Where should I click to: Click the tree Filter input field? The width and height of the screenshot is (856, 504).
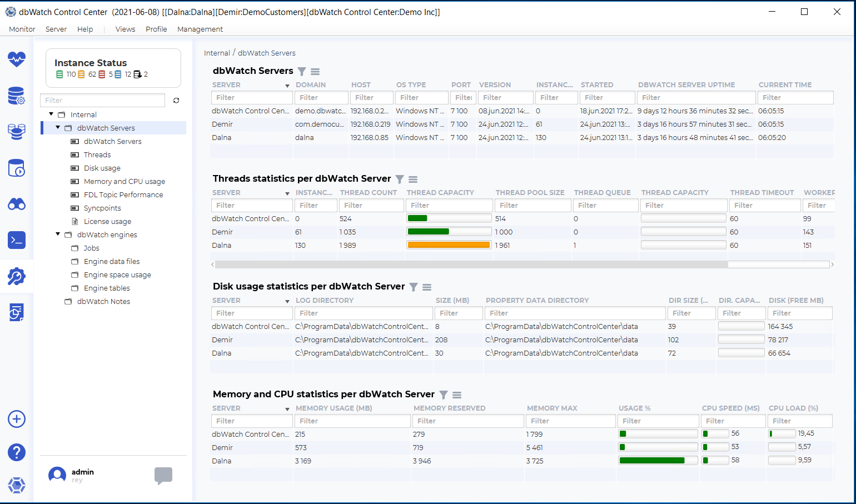(102, 100)
